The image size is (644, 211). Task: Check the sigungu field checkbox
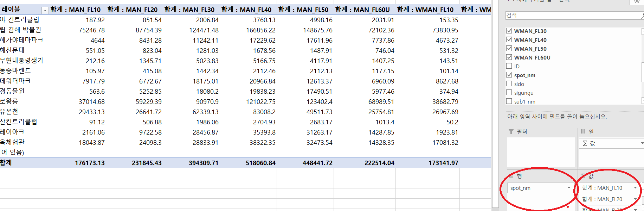click(509, 92)
